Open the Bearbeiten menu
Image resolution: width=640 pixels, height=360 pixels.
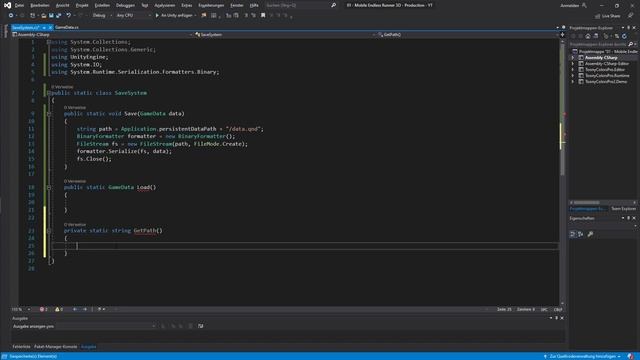click(40, 5)
